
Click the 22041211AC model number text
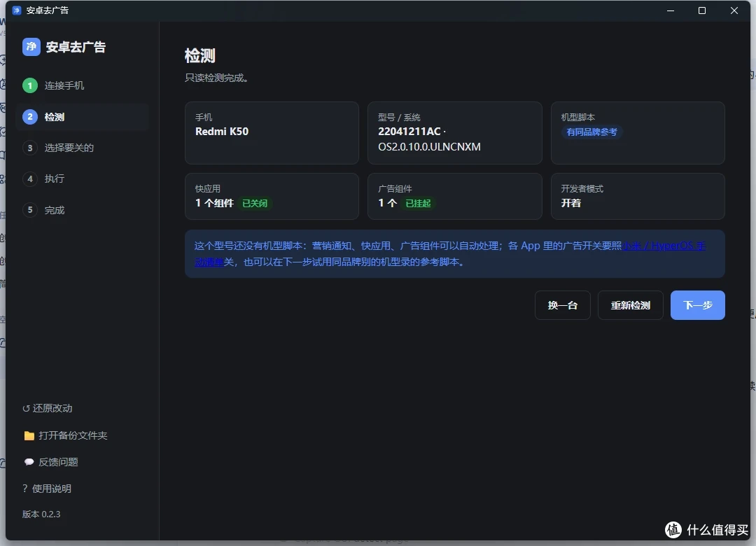click(x=409, y=131)
